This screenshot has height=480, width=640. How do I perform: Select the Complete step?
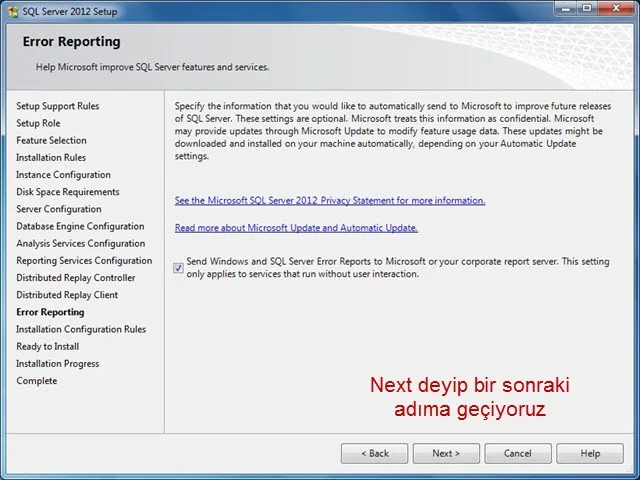[x=37, y=380]
